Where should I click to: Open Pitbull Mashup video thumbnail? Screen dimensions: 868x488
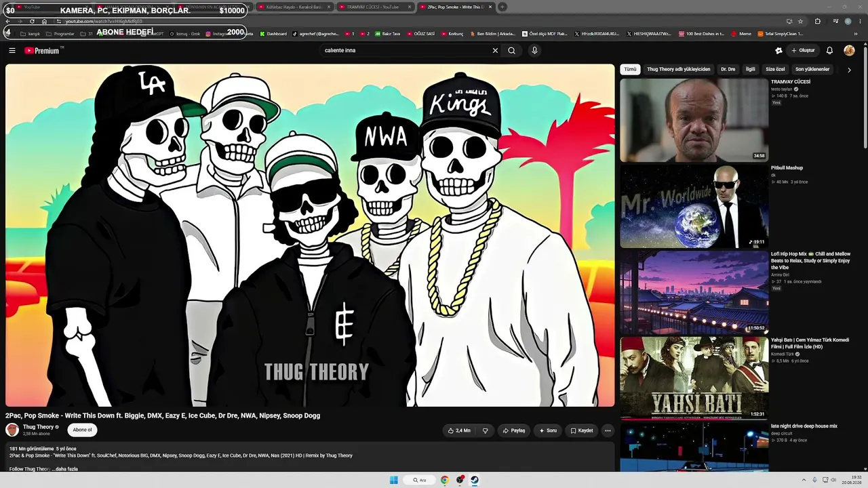tap(694, 206)
